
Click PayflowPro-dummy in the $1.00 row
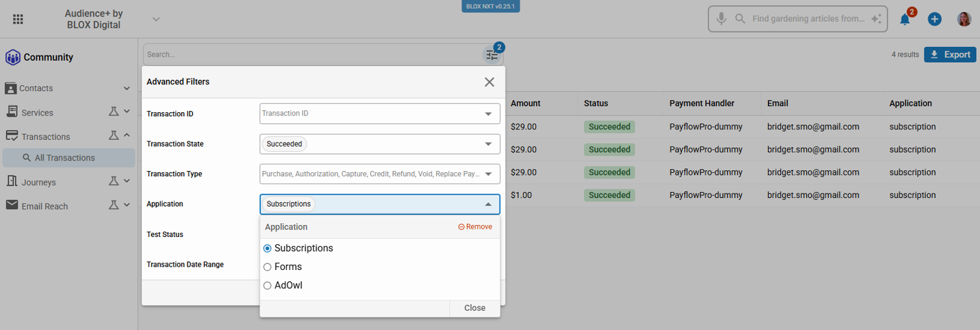(x=706, y=195)
